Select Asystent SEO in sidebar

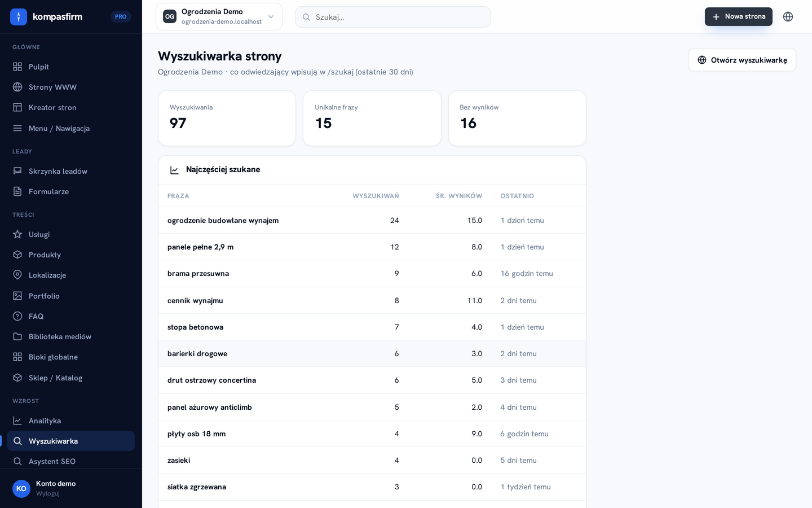pos(71,461)
